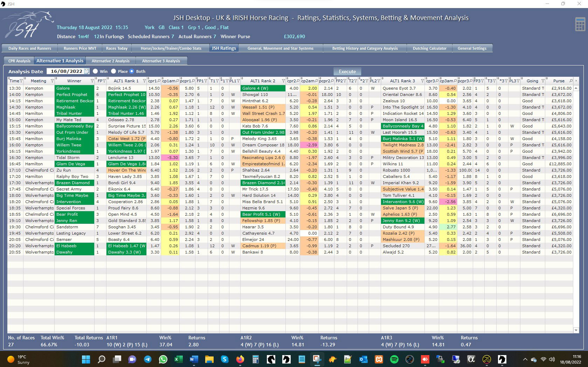This screenshot has height=367, width=588.
Task: Open ALT1 Rank 3 column filter
Action: [422, 81]
